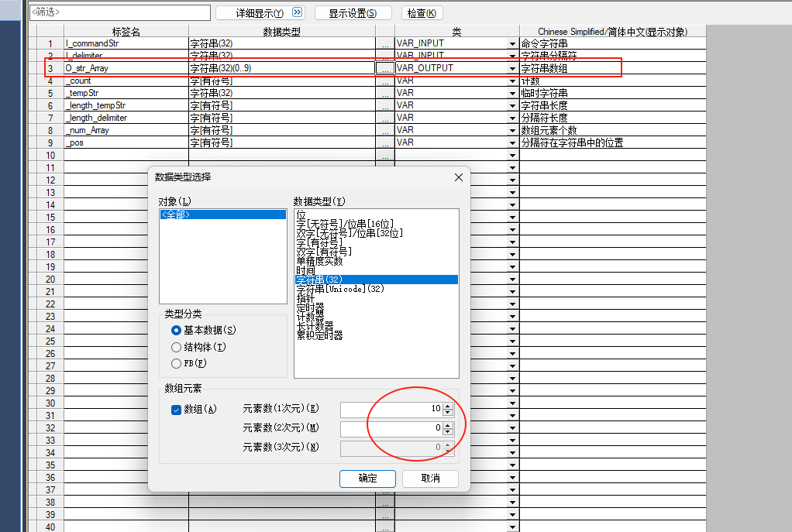Click the ellipsis button on I_commandStr row
The image size is (792, 532).
tap(384, 43)
